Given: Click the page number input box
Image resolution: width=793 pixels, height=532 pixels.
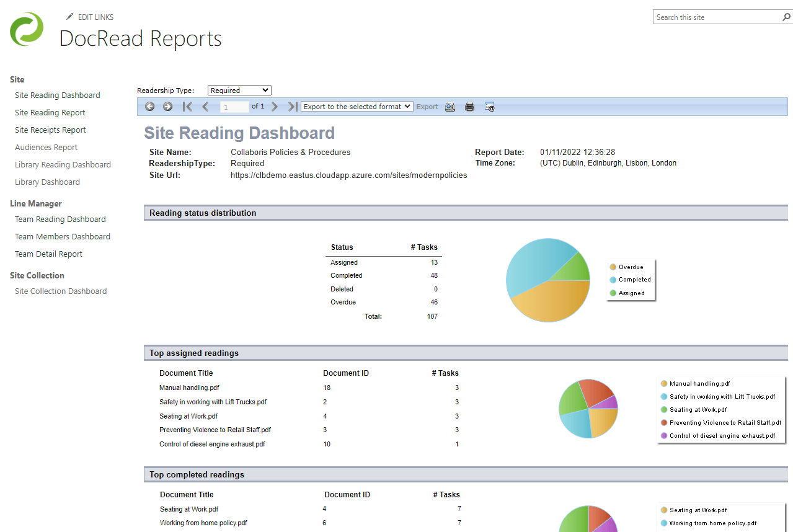Looking at the screenshot, I should pyautogui.click(x=234, y=107).
